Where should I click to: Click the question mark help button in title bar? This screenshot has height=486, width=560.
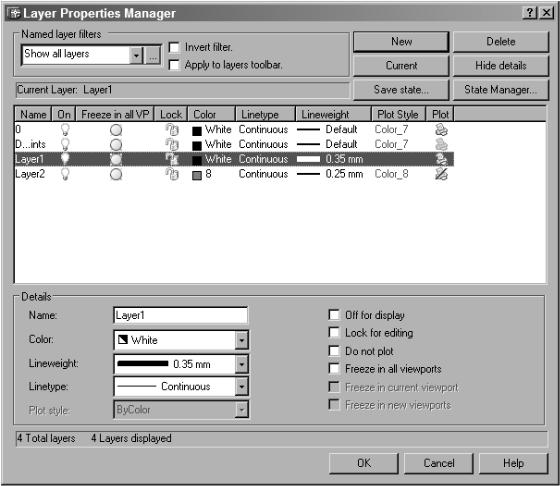point(530,13)
